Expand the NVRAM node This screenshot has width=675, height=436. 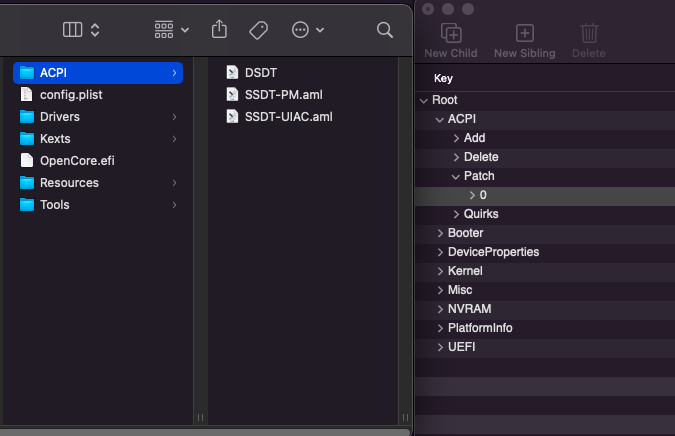[440, 309]
